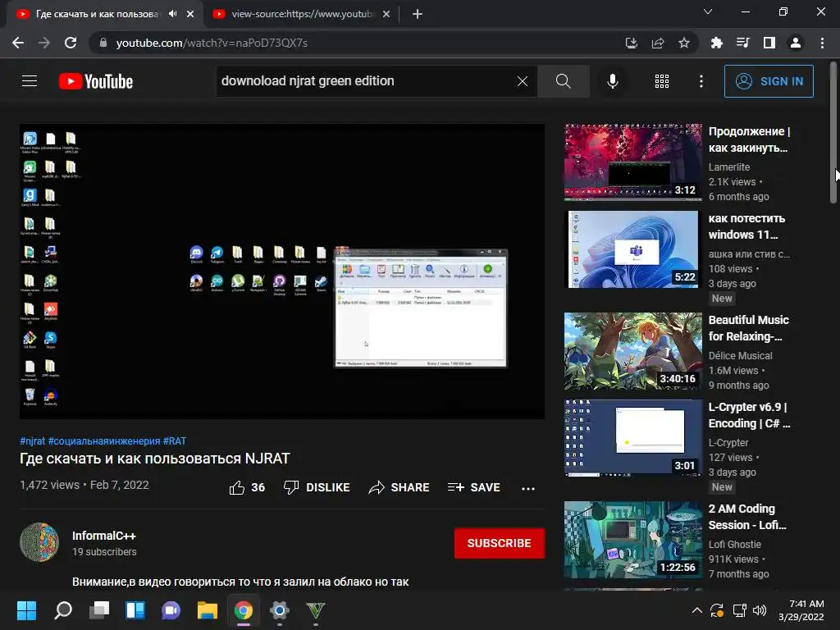Viewport: 840px width, 630px height.
Task: Select the 'Где скачать' YouTube tab
Action: (97, 14)
